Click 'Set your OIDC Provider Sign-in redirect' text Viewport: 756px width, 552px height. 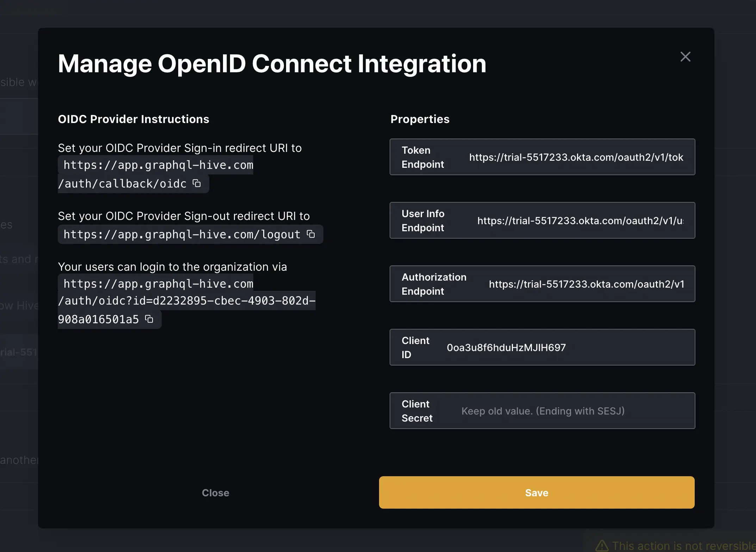click(x=180, y=148)
